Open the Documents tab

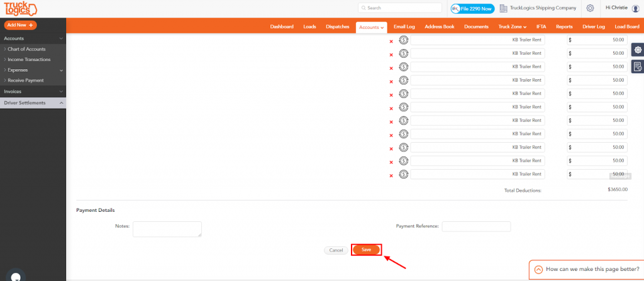[x=477, y=26]
